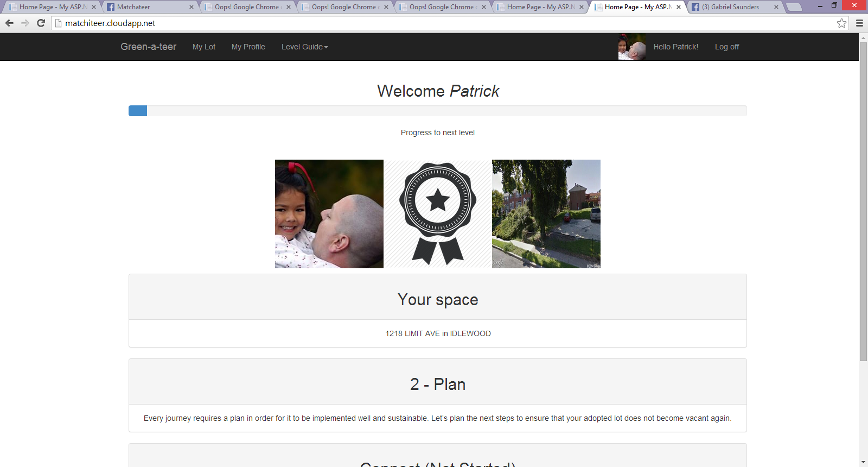Click the browser forward arrow
This screenshot has height=467, width=868.
pos(25,23)
